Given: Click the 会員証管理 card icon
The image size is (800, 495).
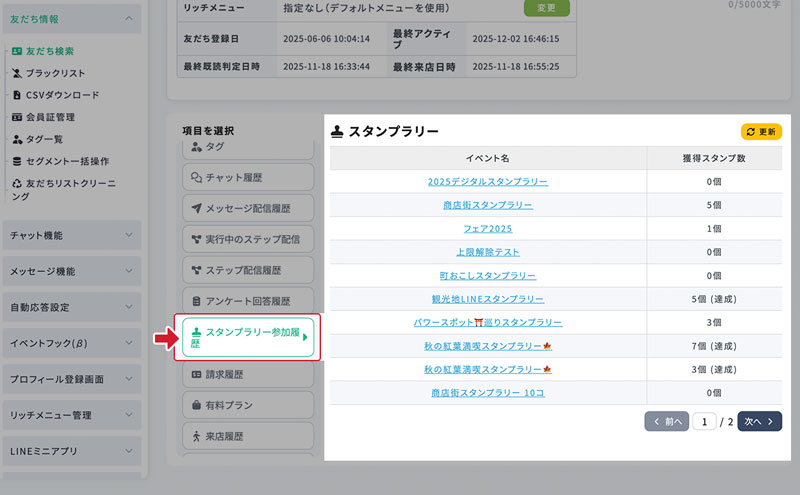Looking at the screenshot, I should point(16,117).
